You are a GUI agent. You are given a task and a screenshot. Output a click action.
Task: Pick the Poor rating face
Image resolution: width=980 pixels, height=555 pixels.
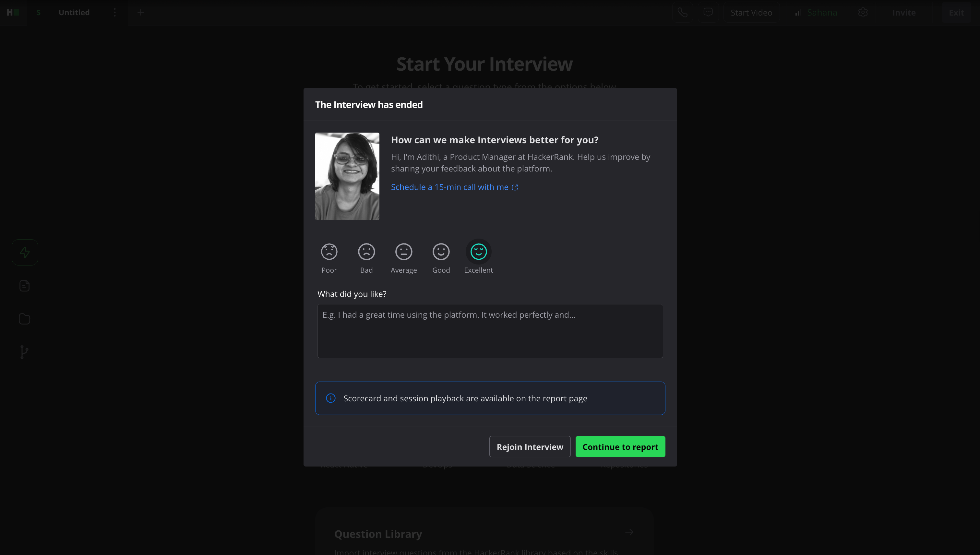click(x=329, y=252)
